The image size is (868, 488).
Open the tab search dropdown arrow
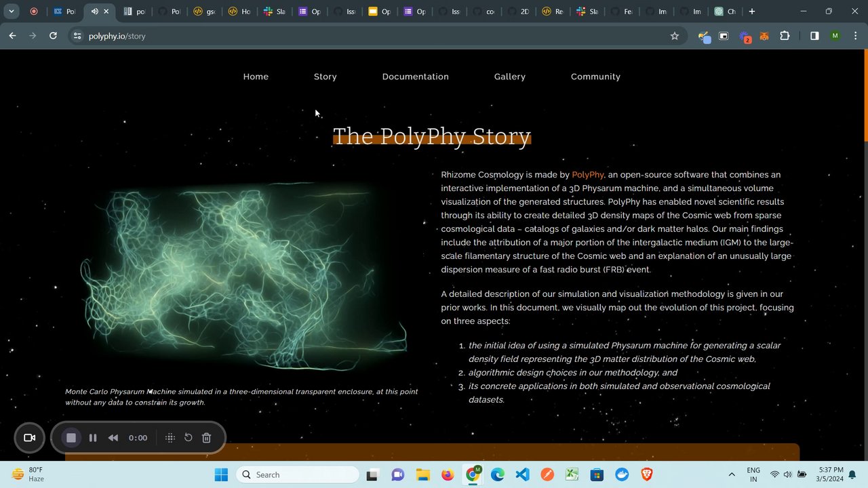tap(12, 12)
